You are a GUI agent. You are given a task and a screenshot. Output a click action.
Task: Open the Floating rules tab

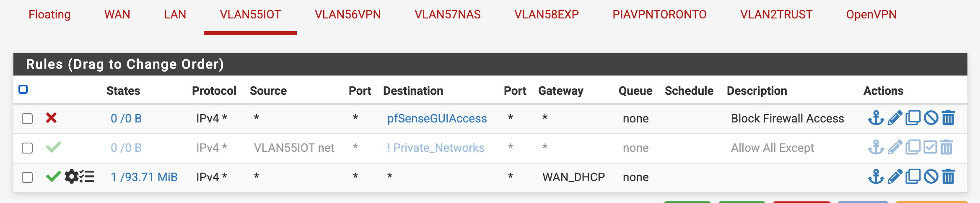click(x=49, y=15)
